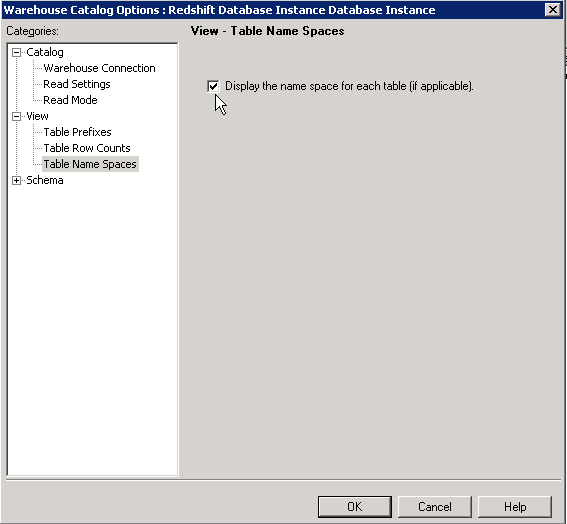Select Table Name Spaces item

[x=90, y=164]
